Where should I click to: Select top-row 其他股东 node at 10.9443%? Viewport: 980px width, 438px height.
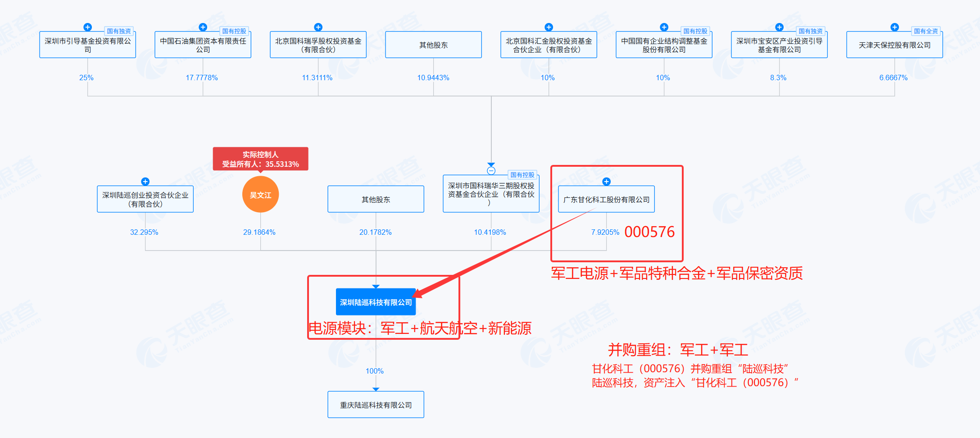coord(434,45)
